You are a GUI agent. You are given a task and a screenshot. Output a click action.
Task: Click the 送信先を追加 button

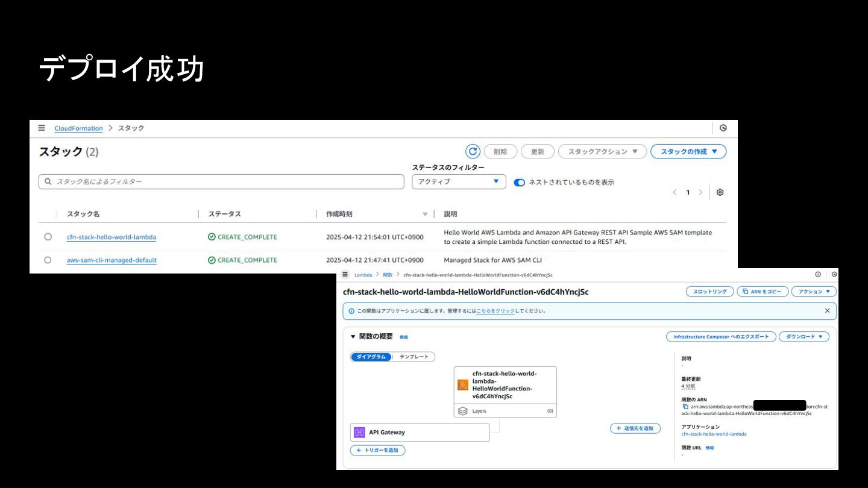(x=635, y=428)
